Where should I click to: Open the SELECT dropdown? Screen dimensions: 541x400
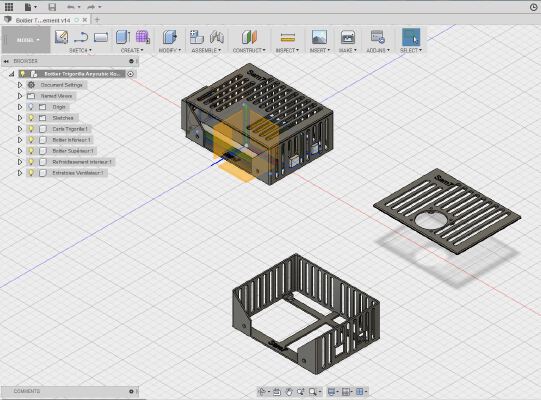pyautogui.click(x=411, y=50)
